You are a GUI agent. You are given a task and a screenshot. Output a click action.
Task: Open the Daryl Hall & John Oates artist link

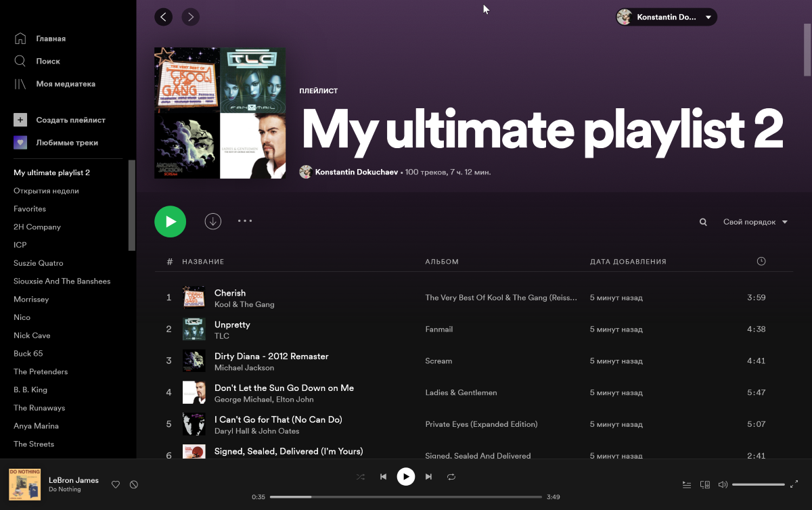coord(256,431)
